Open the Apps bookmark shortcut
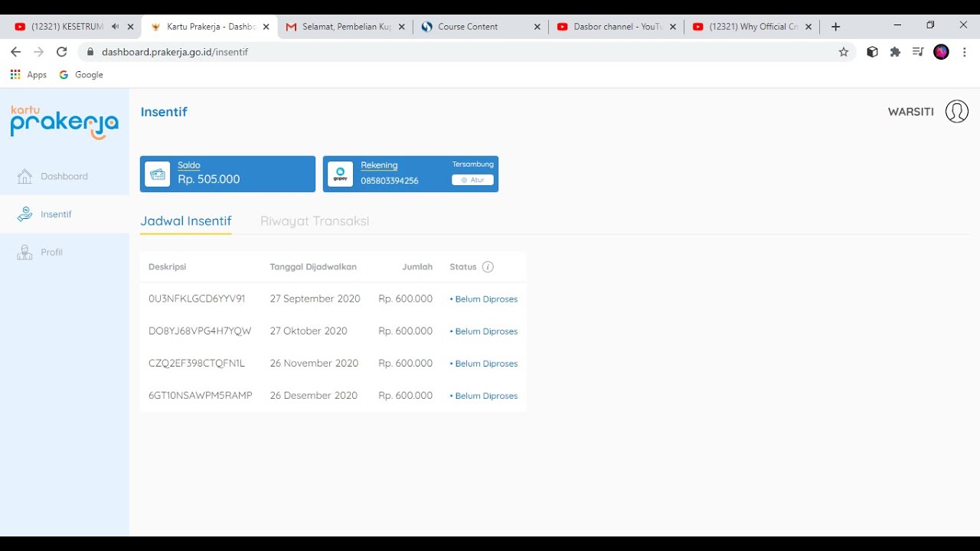980x551 pixels. 28,75
